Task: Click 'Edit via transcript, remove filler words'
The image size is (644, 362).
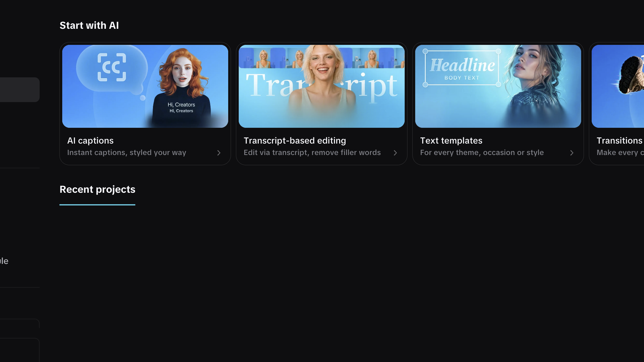Action: [312, 153]
